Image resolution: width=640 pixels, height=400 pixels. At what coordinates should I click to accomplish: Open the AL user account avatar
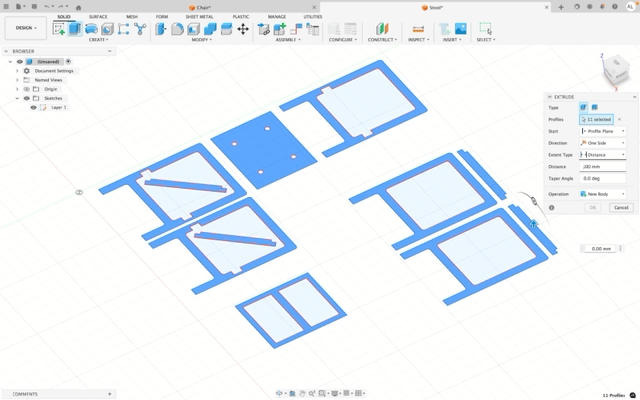pos(630,7)
